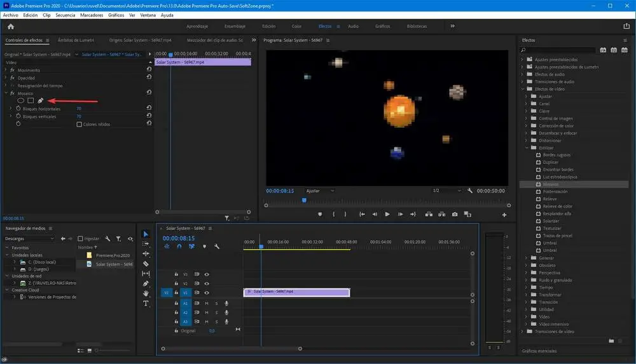This screenshot has width=636, height=364.
Task: Reset the Bloques horizontales parameter
Action: pos(149,109)
